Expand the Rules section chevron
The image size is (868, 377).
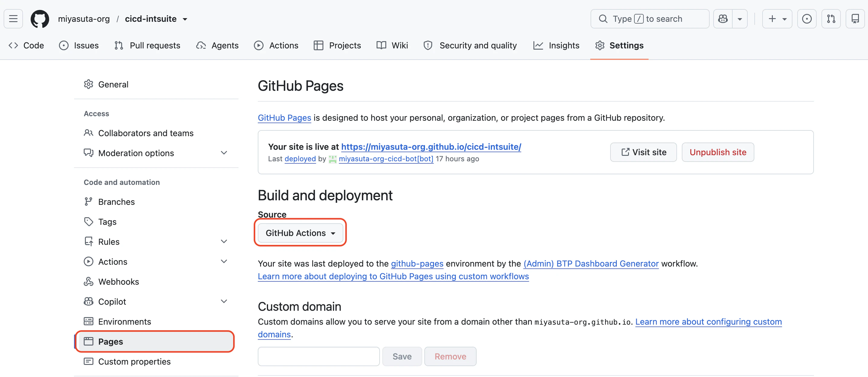pyautogui.click(x=224, y=241)
